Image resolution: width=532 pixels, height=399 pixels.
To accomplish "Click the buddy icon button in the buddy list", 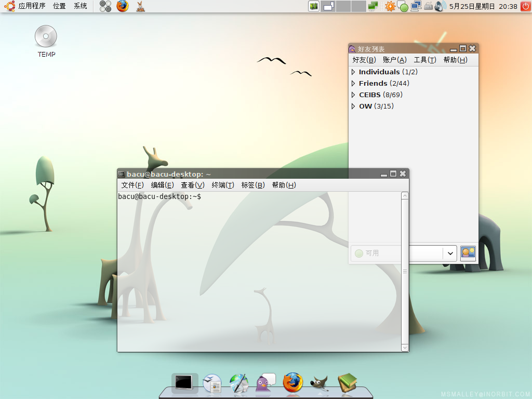I will tap(468, 253).
